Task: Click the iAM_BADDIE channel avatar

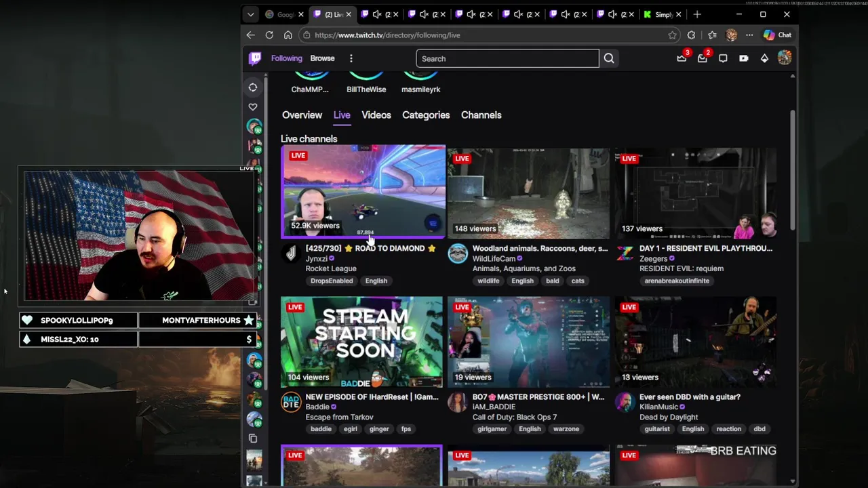Action: (458, 402)
